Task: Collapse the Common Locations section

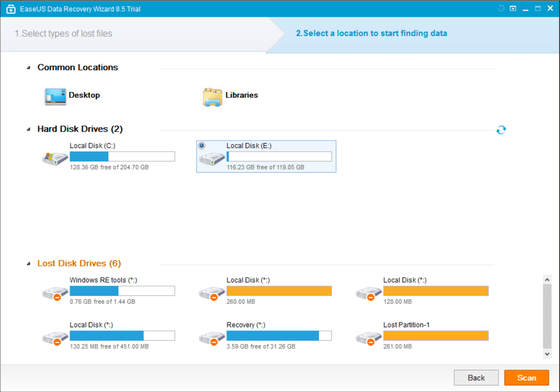Action: coord(29,68)
